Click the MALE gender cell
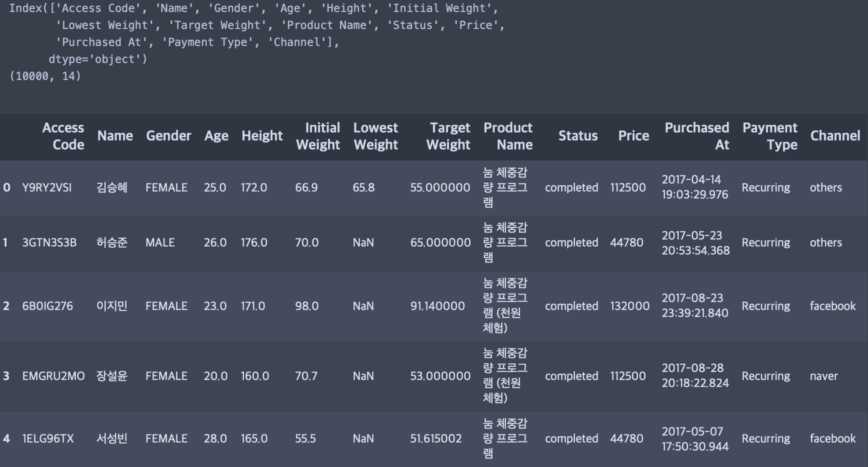The width and height of the screenshot is (868, 467). tap(160, 242)
